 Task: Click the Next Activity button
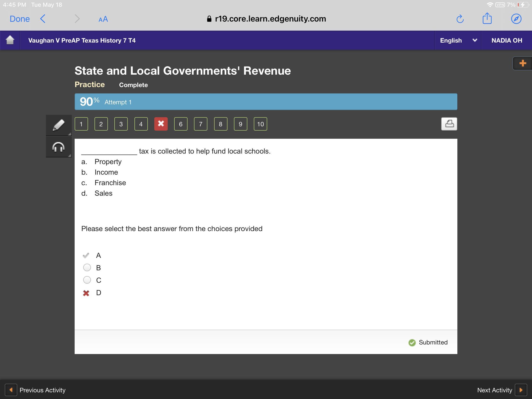pos(521,390)
